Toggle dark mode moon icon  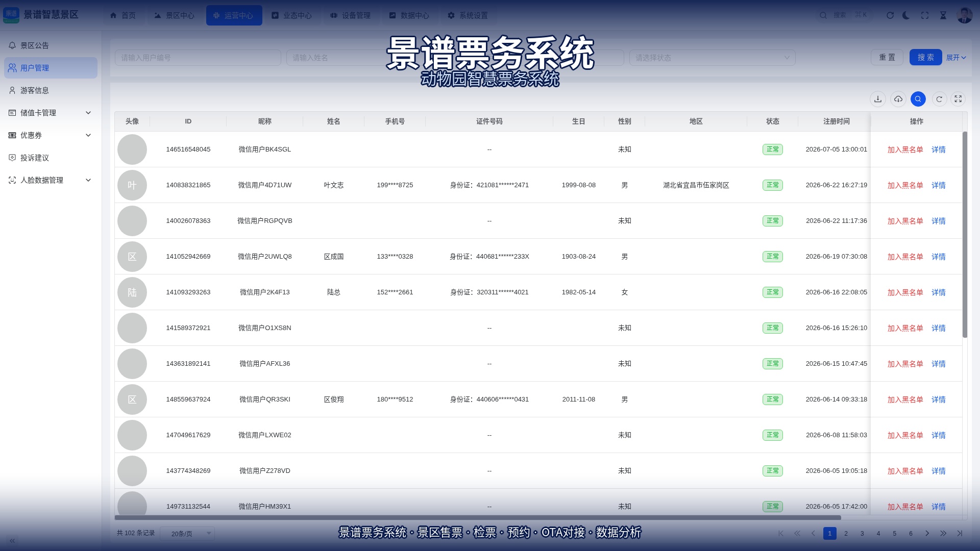point(906,15)
